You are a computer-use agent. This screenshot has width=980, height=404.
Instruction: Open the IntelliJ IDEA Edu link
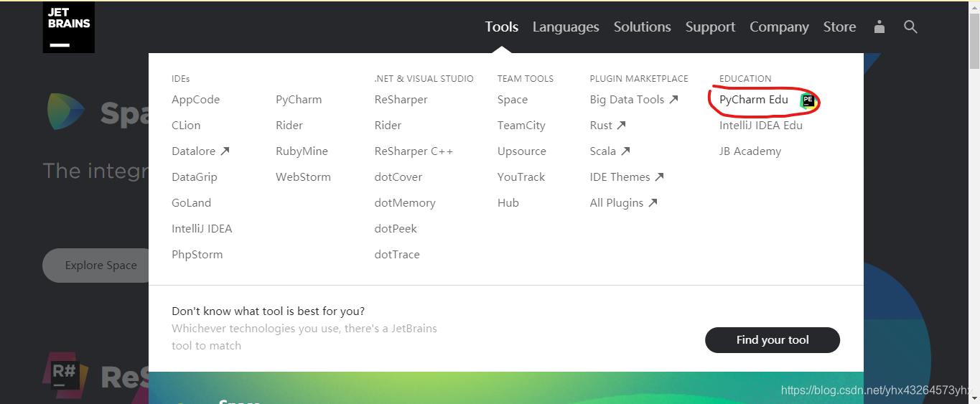(x=761, y=126)
